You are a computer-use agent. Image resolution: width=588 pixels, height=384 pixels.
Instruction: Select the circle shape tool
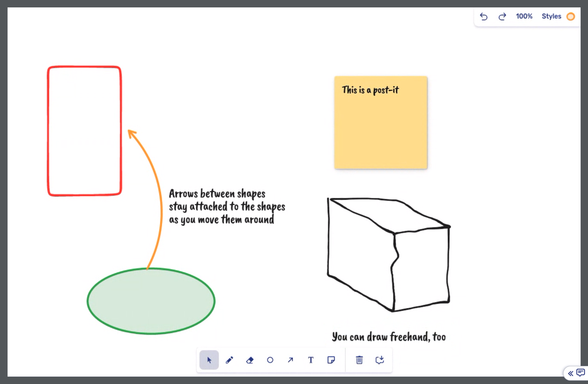[x=270, y=360]
